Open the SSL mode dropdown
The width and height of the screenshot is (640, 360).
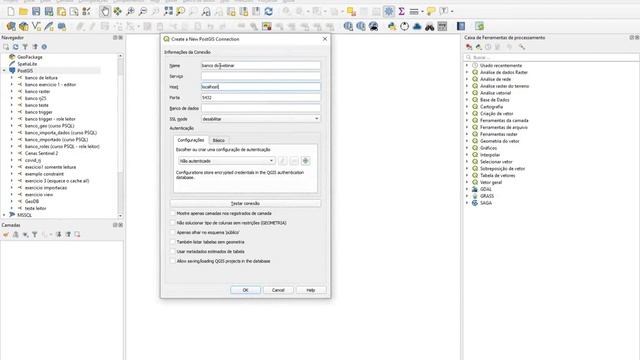point(260,119)
